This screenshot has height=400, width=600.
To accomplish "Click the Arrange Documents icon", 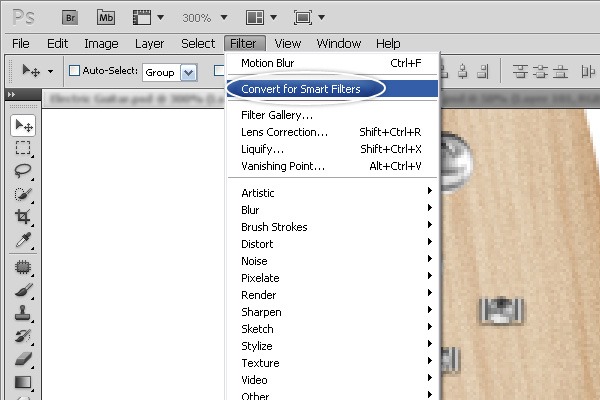I will click(x=255, y=18).
